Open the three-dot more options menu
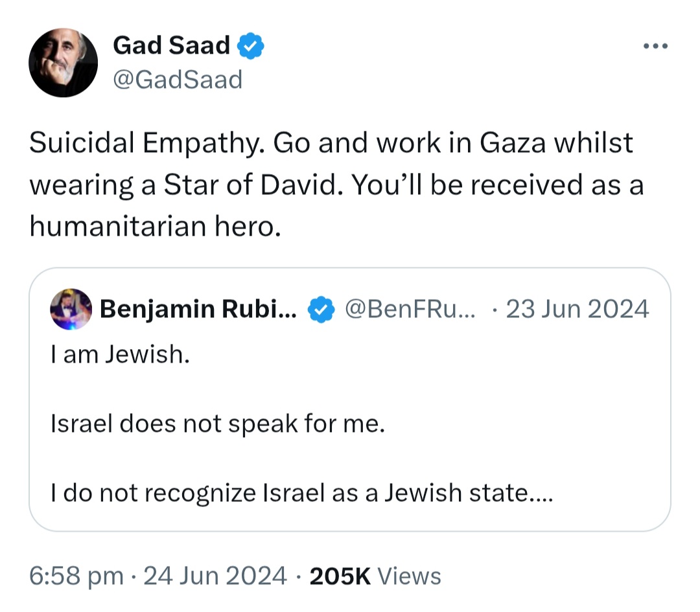 tap(656, 47)
